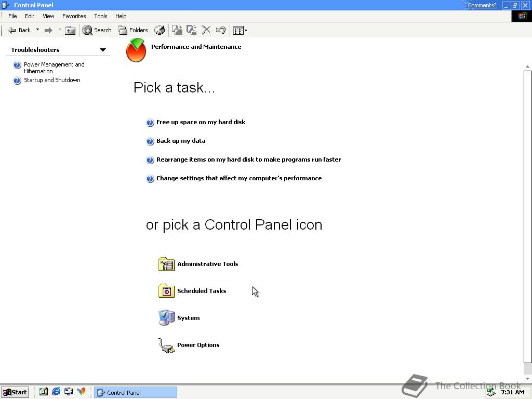Image resolution: width=532 pixels, height=399 pixels.
Task: Click help icon beside Startup and Shutdown
Action: (17, 81)
